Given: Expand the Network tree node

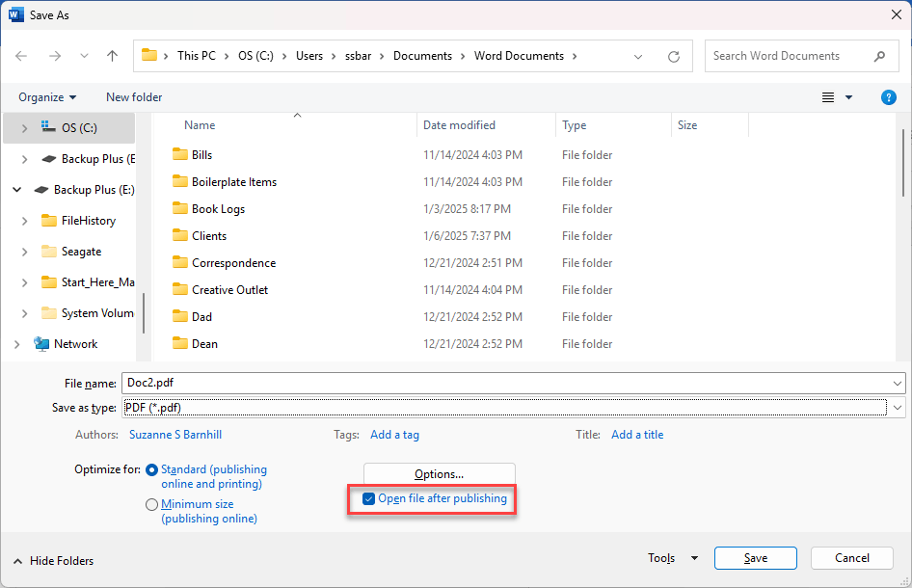Looking at the screenshot, I should point(16,344).
